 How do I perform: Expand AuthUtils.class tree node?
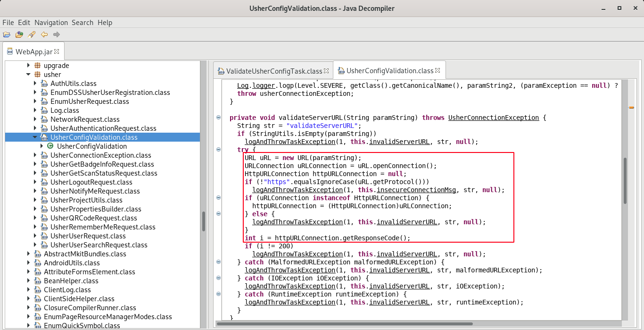[35, 84]
